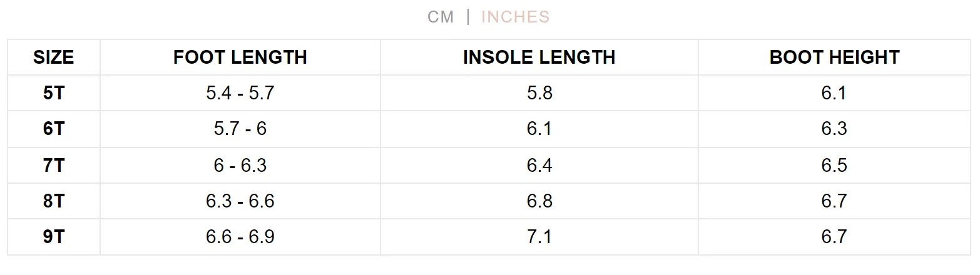980x275 pixels.
Task: Click foot length value 5.7 - 6
Action: click(240, 129)
